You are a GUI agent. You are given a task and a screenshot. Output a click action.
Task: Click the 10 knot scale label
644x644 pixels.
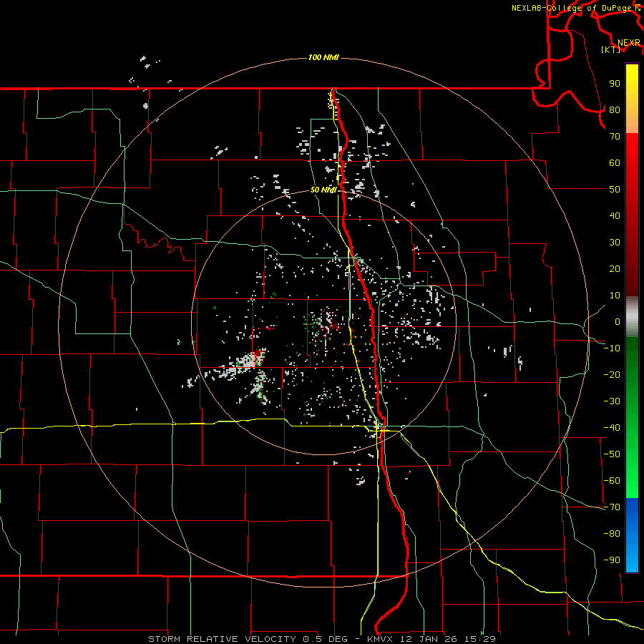click(615, 296)
